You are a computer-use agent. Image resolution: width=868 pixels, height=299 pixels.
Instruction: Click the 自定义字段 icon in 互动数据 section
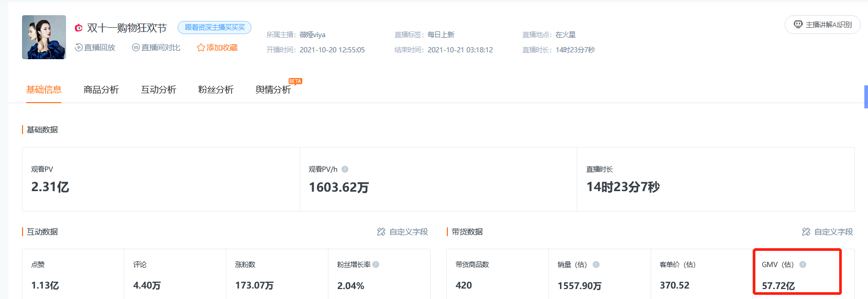(381, 231)
